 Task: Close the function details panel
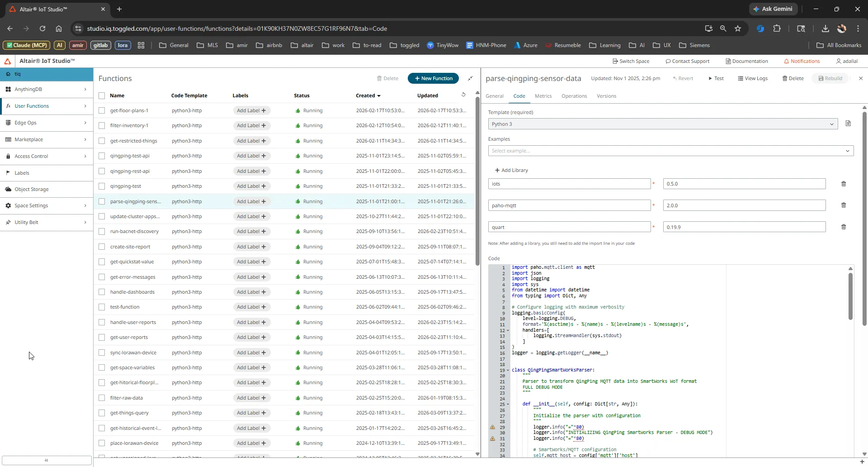point(861,78)
